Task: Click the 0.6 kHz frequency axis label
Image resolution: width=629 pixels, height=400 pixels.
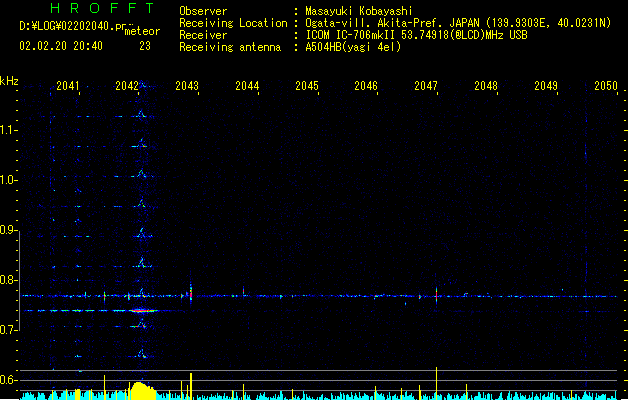Action: (x=8, y=380)
